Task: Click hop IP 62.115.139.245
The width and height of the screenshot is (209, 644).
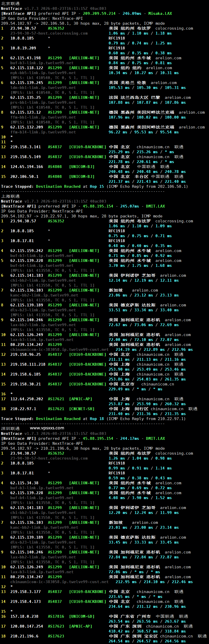Action: coord(27,83)
